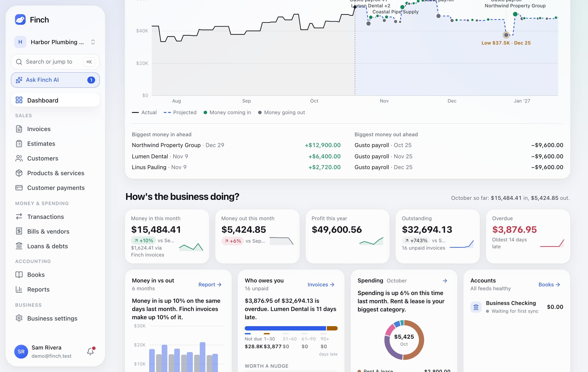Click the Dashboard grid icon
The width and height of the screenshot is (588, 372).
coord(19,100)
